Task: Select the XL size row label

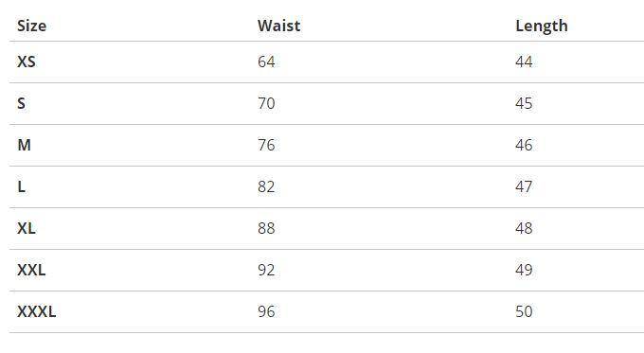Action: pos(27,228)
